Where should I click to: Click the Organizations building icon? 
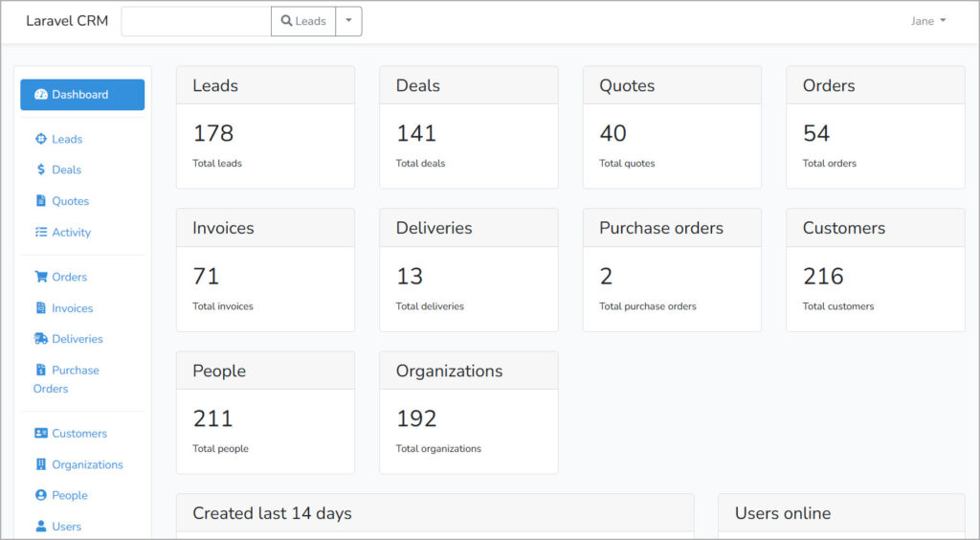click(x=40, y=464)
